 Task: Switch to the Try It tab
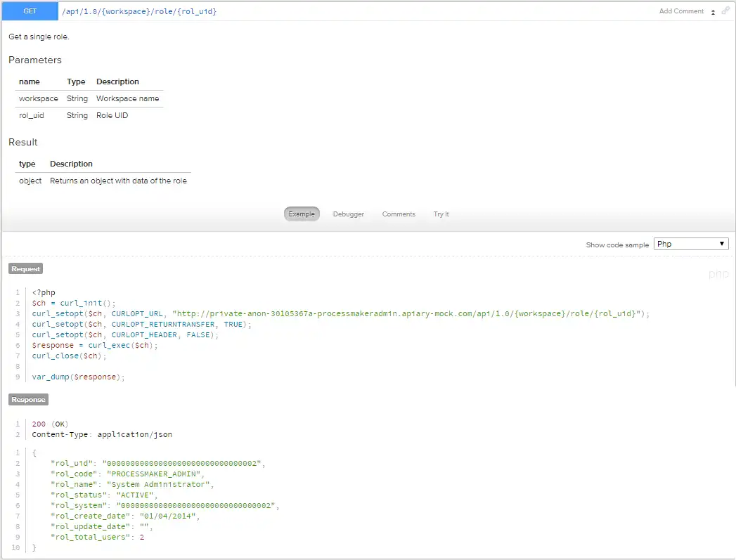pos(441,214)
